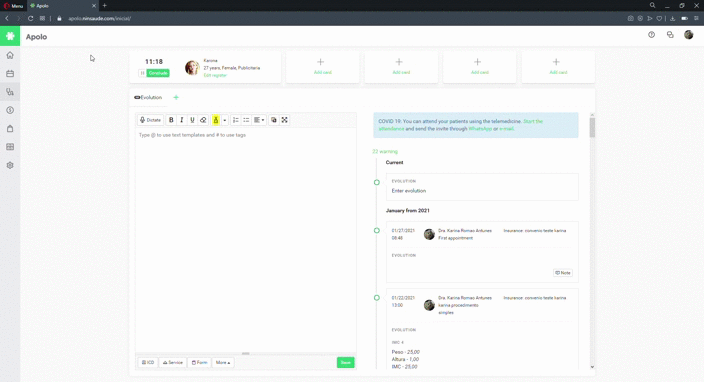Open the chat bubbles icon in header

(x=670, y=35)
